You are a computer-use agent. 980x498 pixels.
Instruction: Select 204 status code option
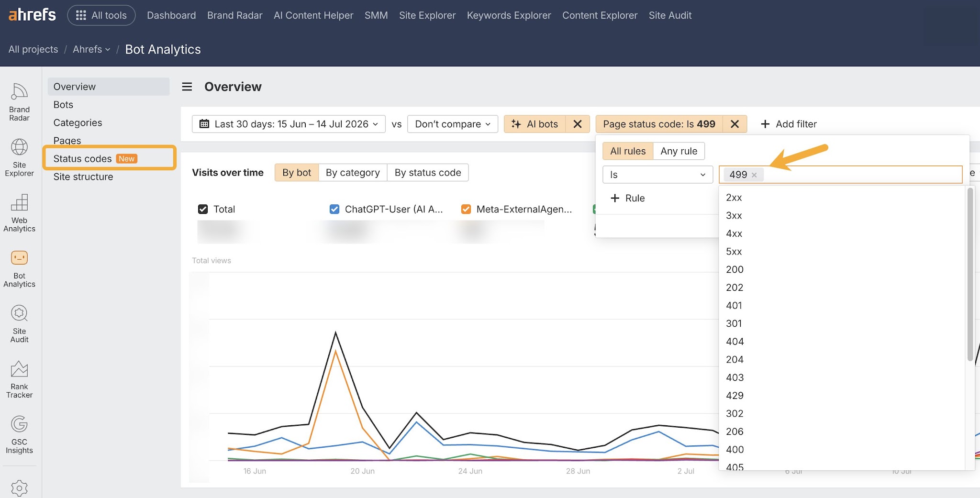[735, 359]
